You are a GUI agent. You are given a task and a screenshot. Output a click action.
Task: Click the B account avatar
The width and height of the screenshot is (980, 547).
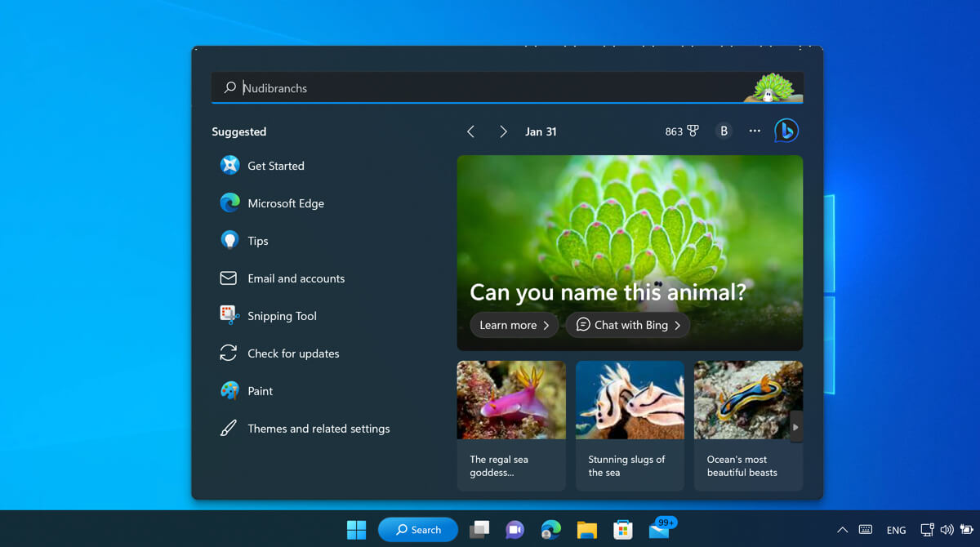point(724,131)
